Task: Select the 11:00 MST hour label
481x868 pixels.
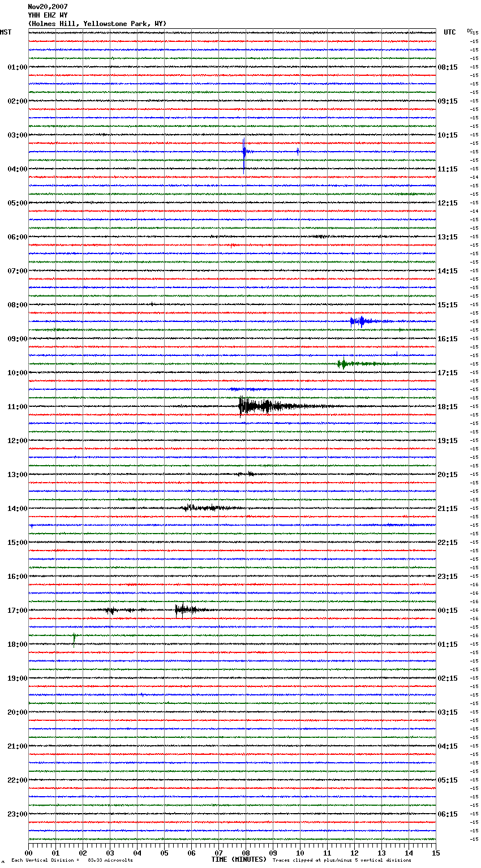Action: point(17,407)
